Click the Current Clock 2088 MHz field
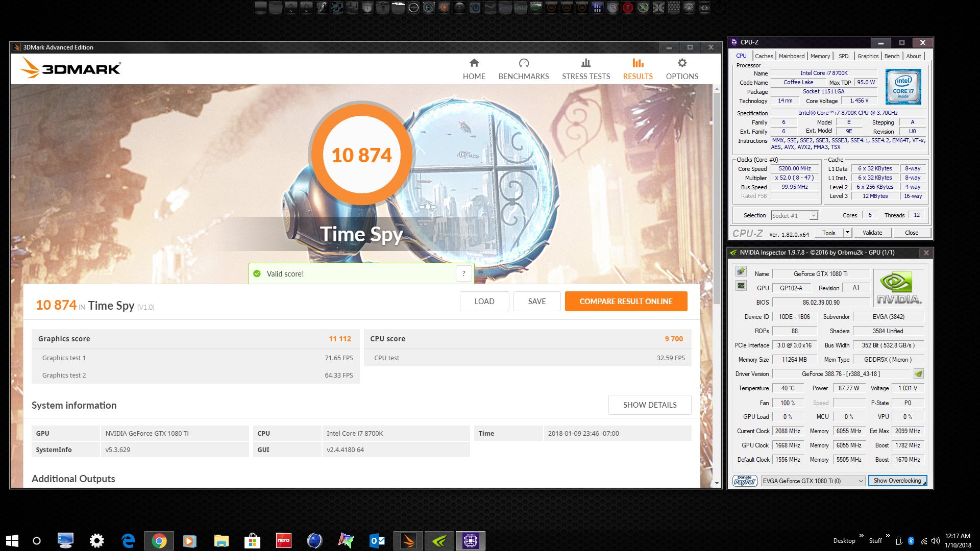 coord(788,431)
